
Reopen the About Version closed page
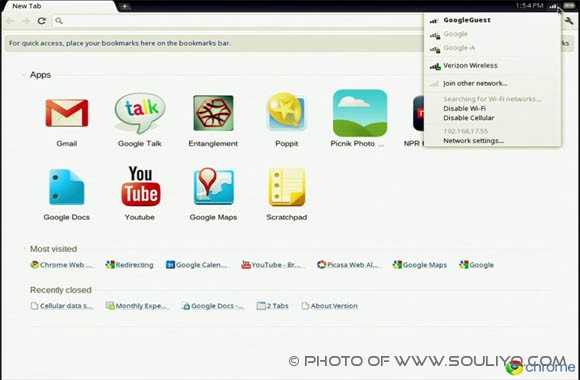tap(330, 306)
